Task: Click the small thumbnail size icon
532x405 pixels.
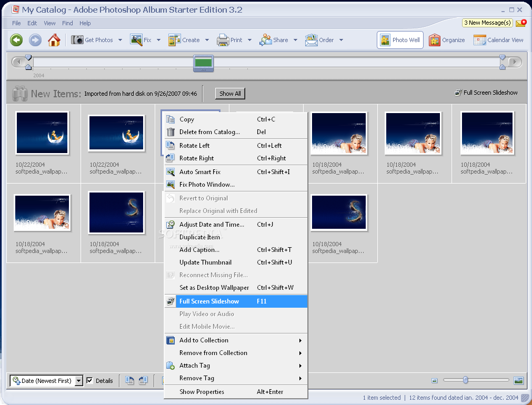Action: [x=434, y=381]
